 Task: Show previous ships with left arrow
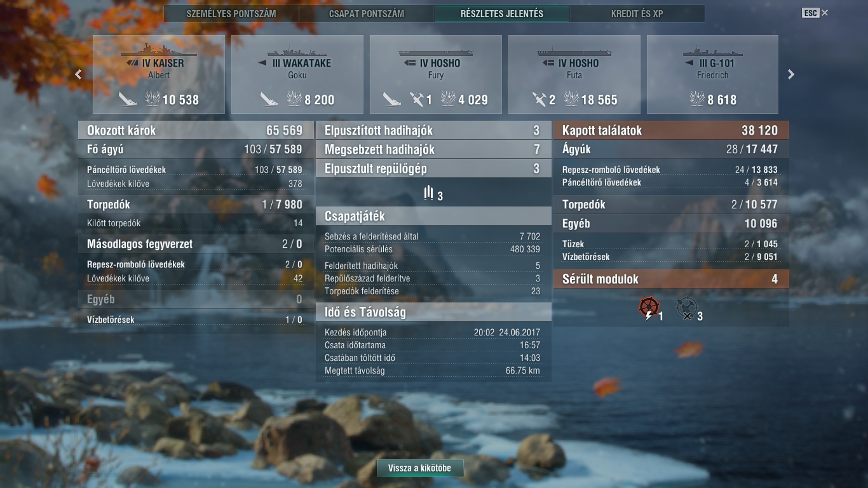tap(78, 74)
